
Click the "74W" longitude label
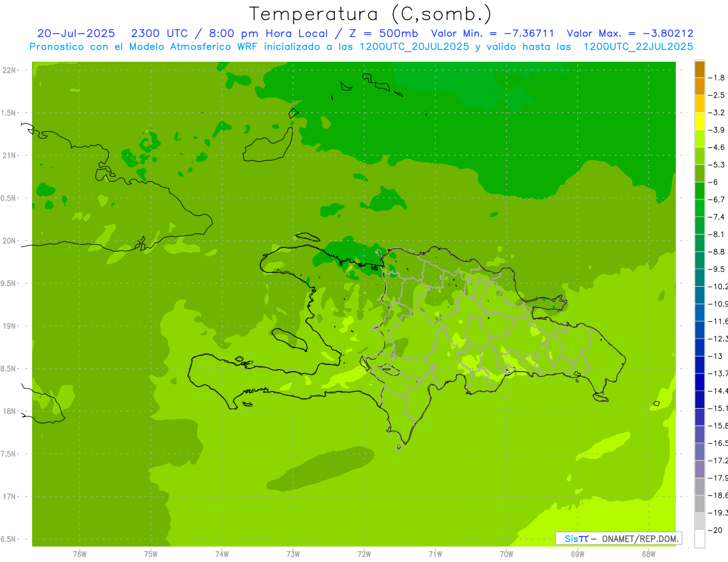pyautogui.click(x=221, y=554)
